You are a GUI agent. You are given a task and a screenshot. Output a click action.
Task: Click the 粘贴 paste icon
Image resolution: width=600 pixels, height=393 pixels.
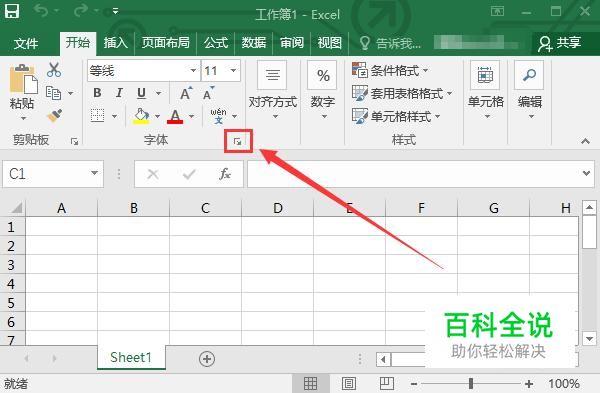coord(23,79)
